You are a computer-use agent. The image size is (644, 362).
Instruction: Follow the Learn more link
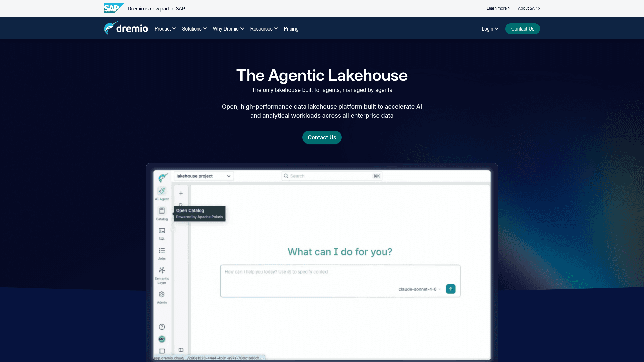coord(498,8)
